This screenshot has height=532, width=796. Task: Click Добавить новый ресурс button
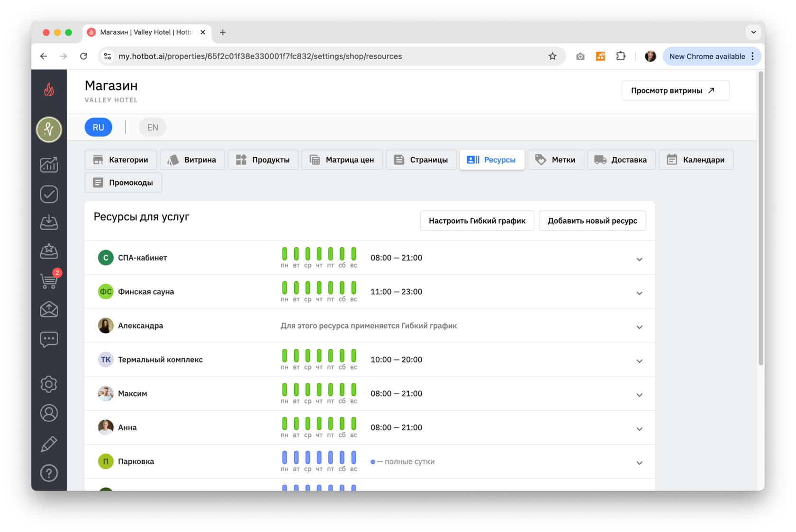[x=592, y=221]
